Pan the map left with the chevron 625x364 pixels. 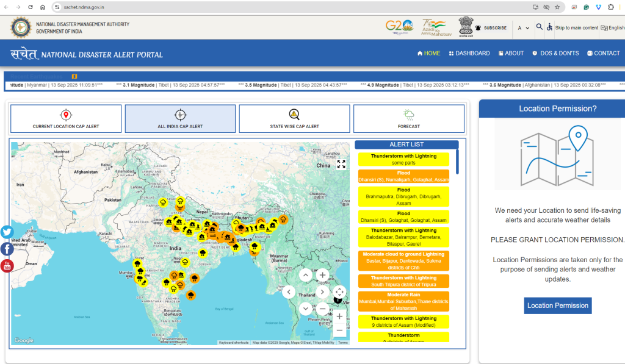(289, 292)
